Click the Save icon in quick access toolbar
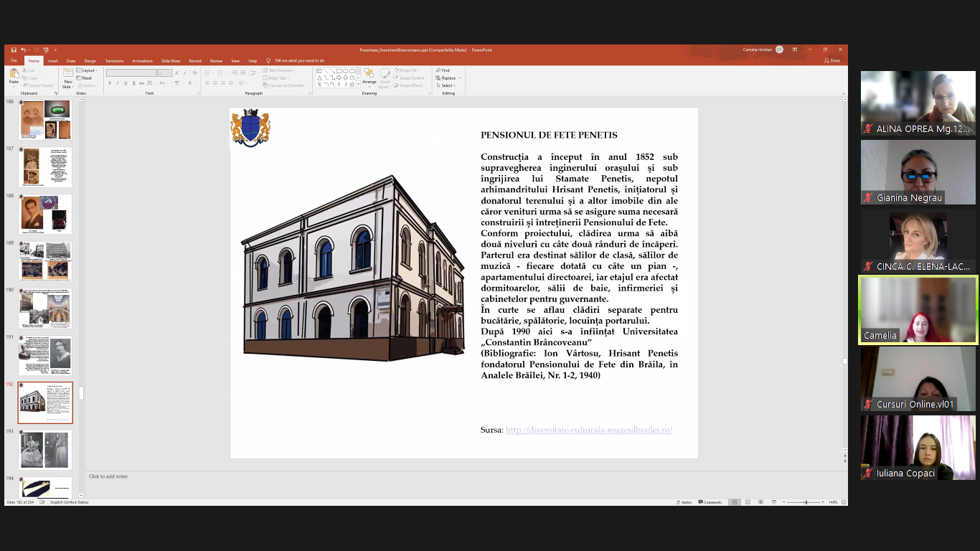This screenshot has height=551, width=980. [x=14, y=50]
